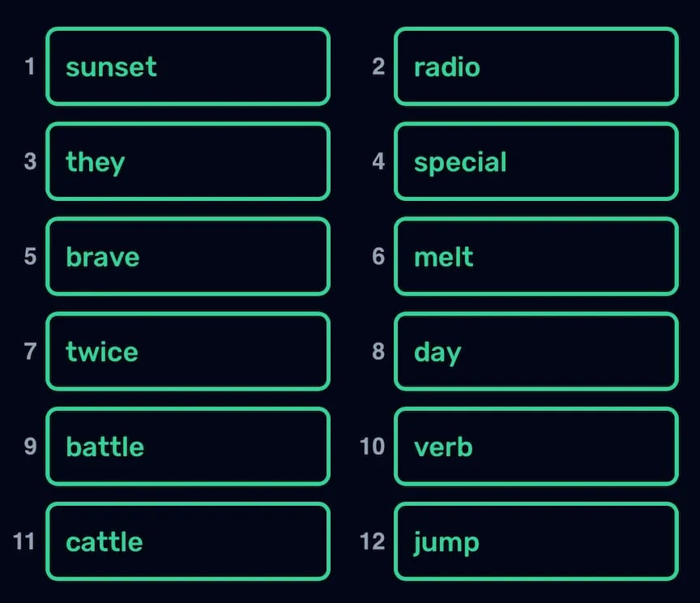This screenshot has width=700, height=603.
Task: Click the word box labeled sunset
Action: [188, 66]
